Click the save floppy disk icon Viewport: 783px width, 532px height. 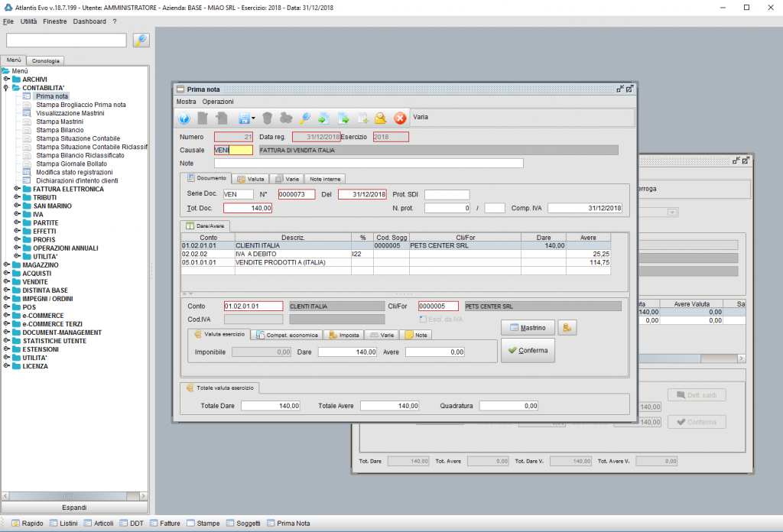244,118
